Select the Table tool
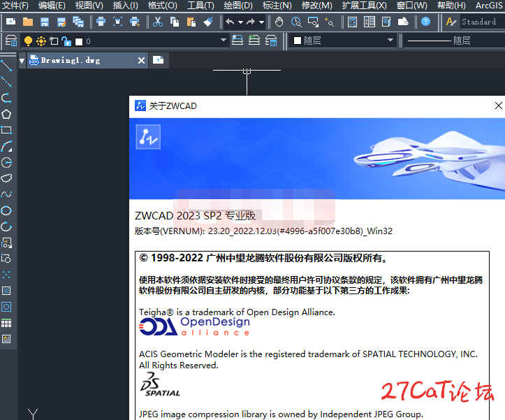 (x=6, y=323)
